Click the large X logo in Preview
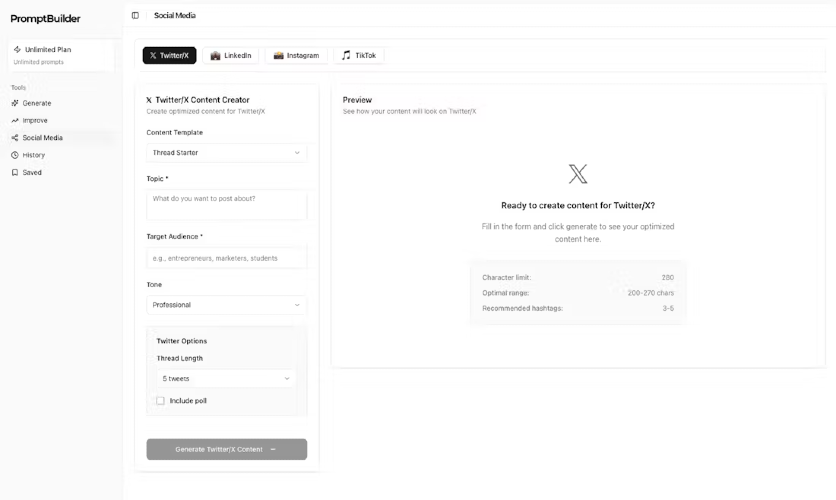 pos(578,174)
